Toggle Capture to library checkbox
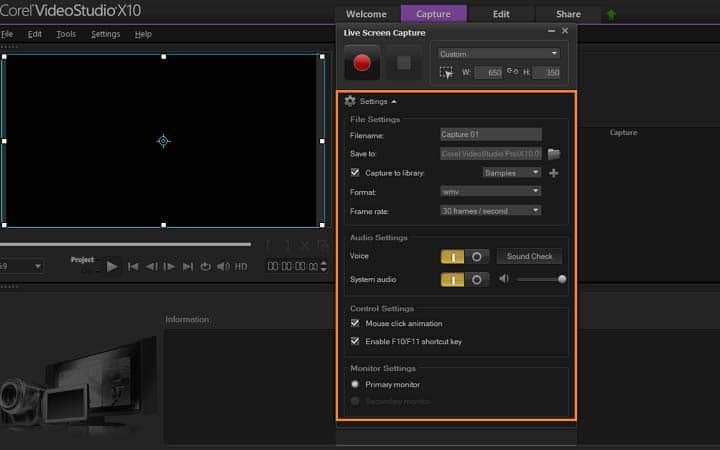 tap(355, 172)
